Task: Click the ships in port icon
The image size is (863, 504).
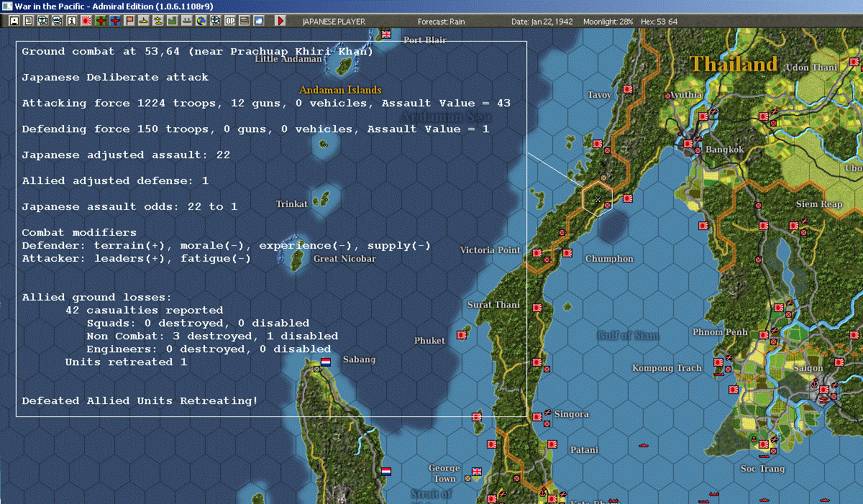Action: (187, 21)
